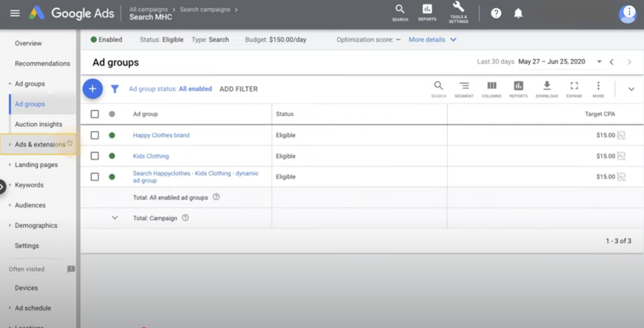
Task: Create new ad group with plus button
Action: [93, 89]
